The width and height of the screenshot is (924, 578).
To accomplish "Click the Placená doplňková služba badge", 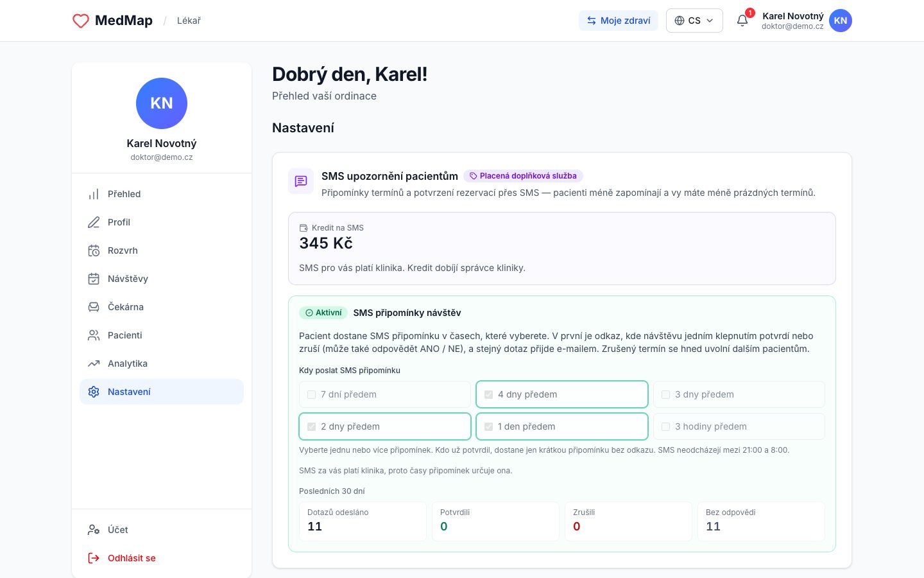I will coord(523,176).
